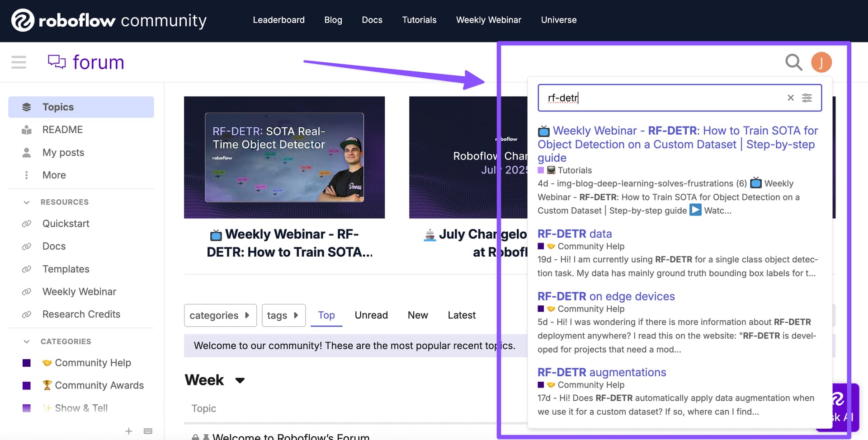Open search result RF-DETR augmentations
This screenshot has width=868, height=440.
click(602, 372)
